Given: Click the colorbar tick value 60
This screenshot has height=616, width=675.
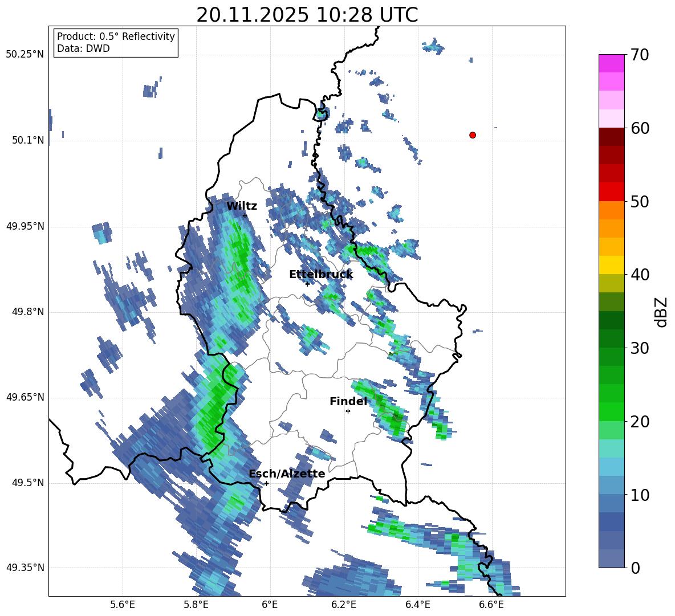Looking at the screenshot, I should pyautogui.click(x=640, y=128).
